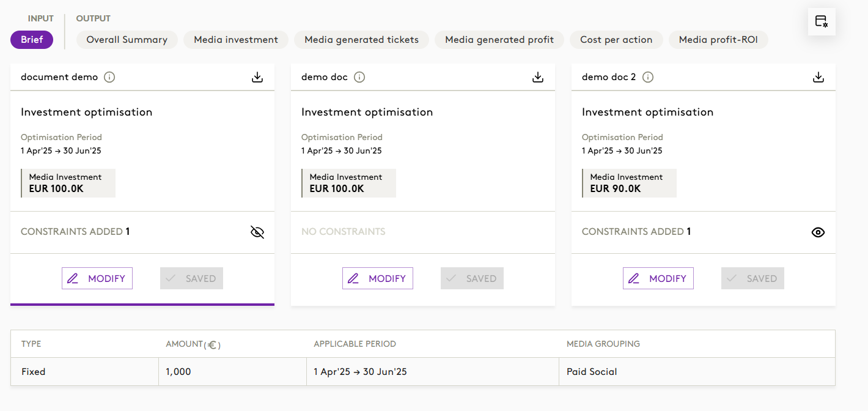Select the Fixed constraint row

pos(34,372)
